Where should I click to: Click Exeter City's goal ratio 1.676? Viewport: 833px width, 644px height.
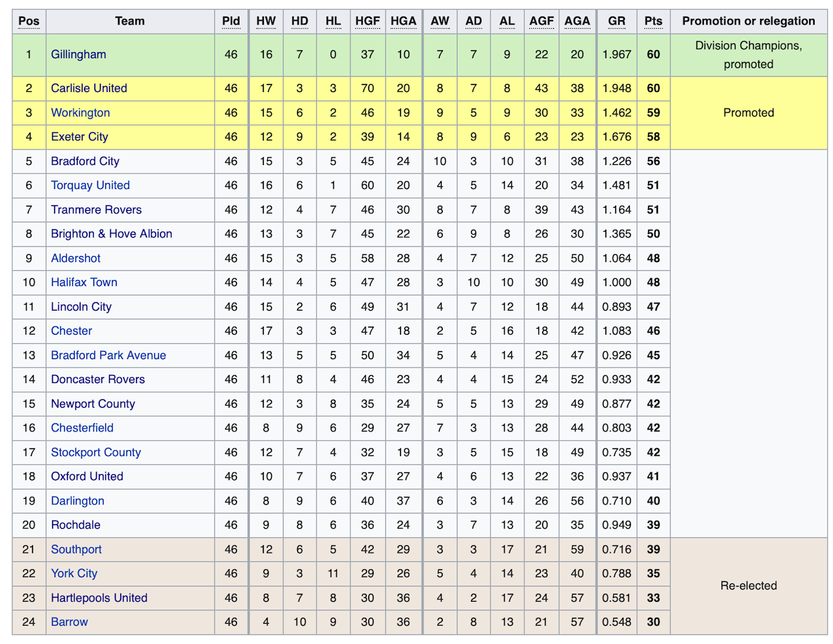[x=617, y=137]
